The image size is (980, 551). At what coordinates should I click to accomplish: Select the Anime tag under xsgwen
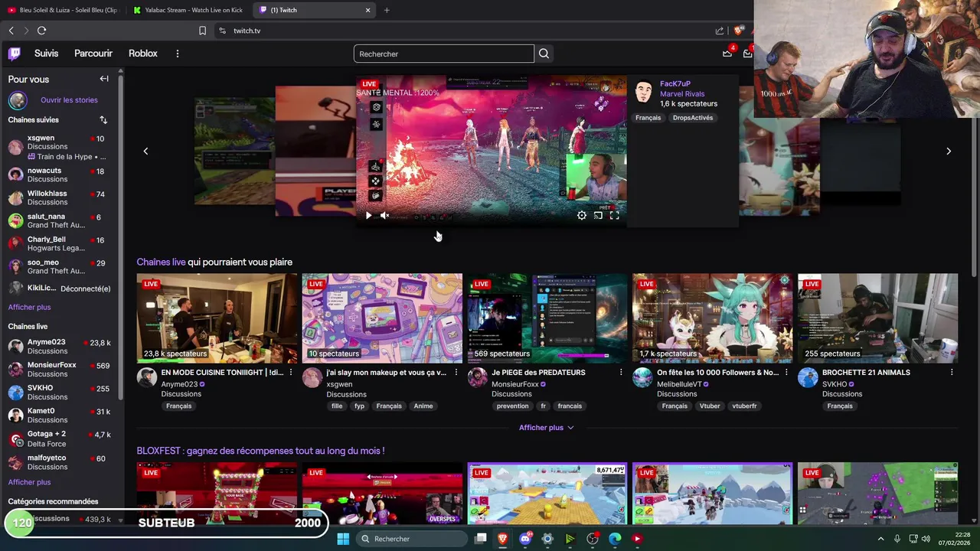click(423, 406)
